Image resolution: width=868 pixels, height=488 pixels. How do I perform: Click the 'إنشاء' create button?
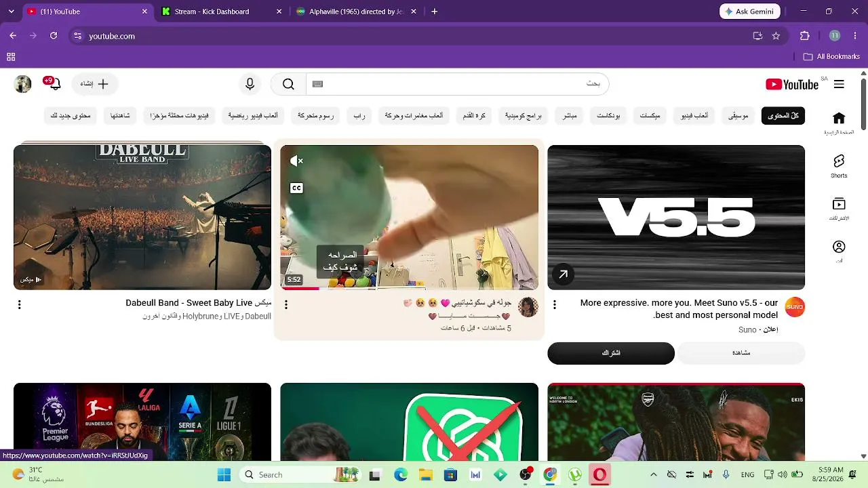tap(95, 84)
